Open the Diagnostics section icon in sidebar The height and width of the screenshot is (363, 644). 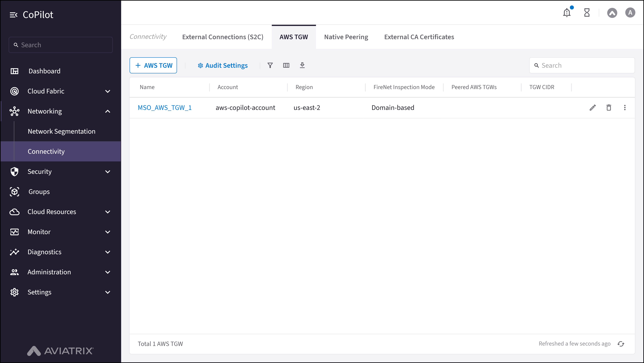coord(14,252)
